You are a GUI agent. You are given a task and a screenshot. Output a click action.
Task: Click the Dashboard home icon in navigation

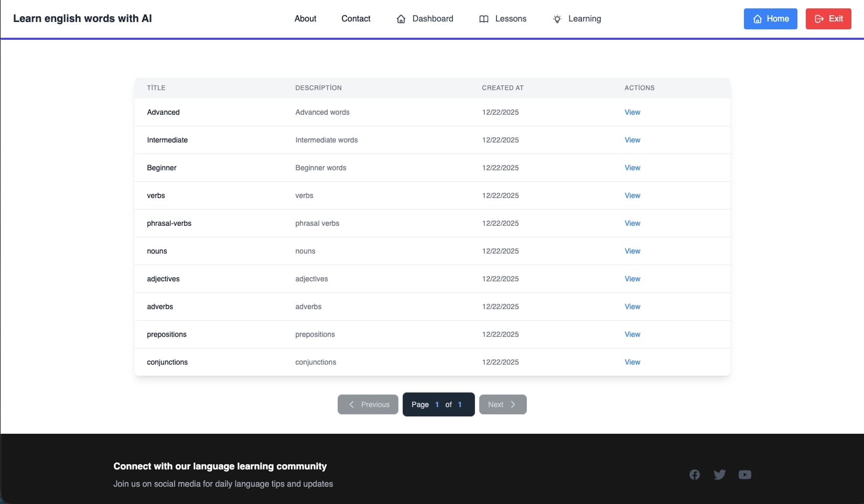pos(401,19)
